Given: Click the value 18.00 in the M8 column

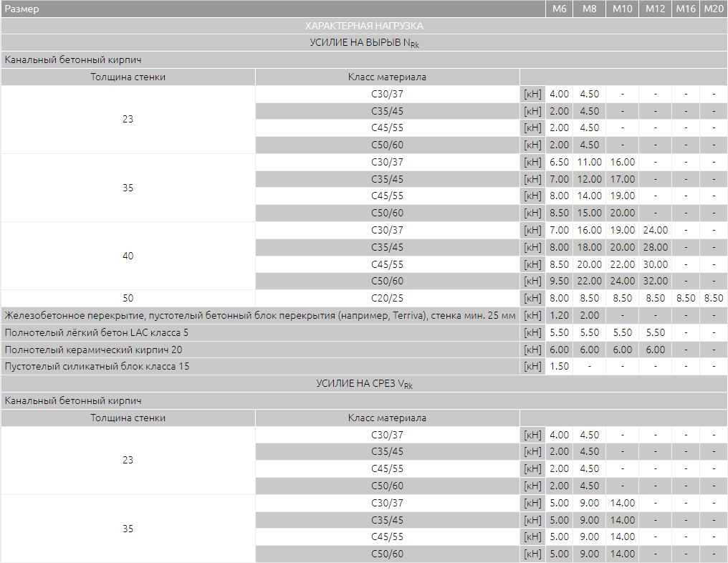Looking at the screenshot, I should point(589,247).
